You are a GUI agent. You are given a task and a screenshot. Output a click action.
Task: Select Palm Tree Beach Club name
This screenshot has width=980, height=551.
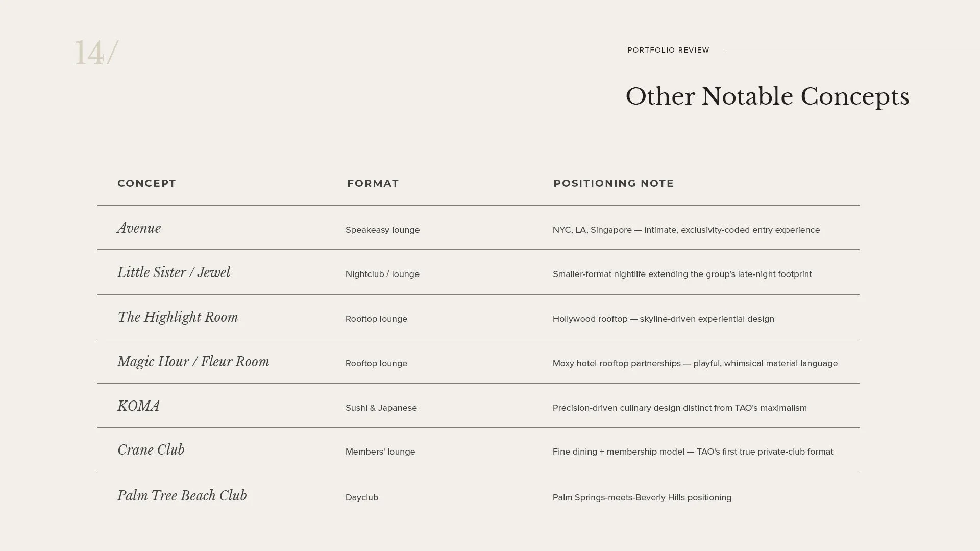182,496
